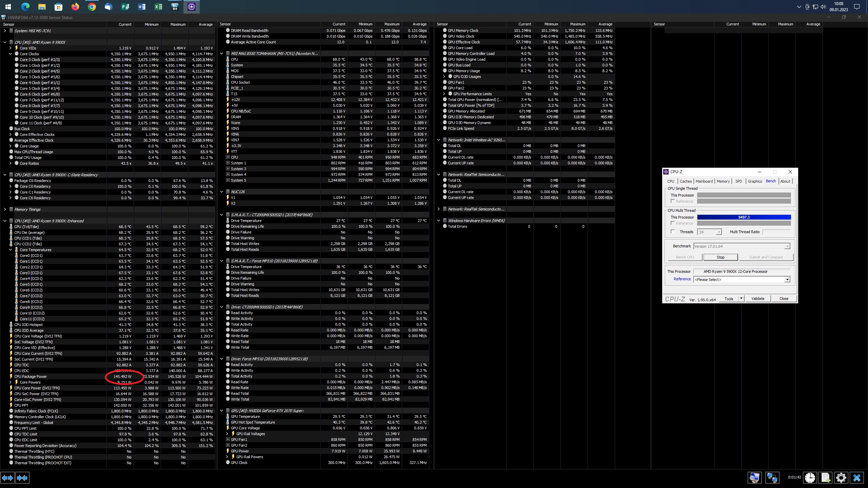This screenshot has width=868, height=488.
Task: Switch to the Mainboard tab in CPU-Z
Action: (704, 181)
